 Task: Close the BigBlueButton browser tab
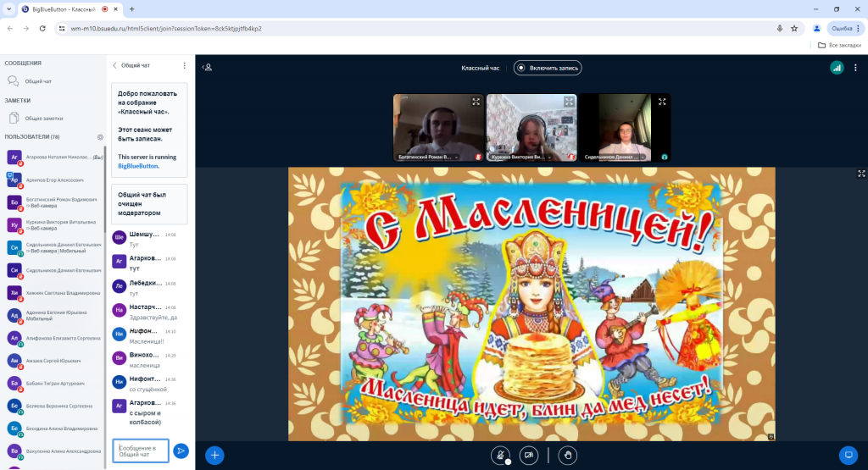pyautogui.click(x=115, y=9)
